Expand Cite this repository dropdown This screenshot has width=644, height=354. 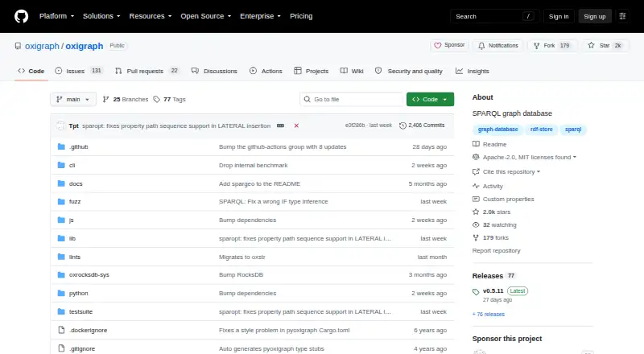[506, 171]
